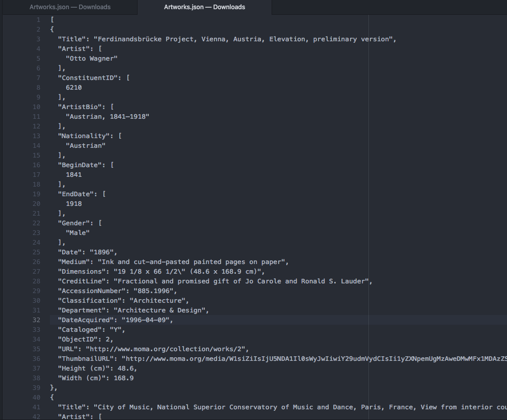Image resolution: width=507 pixels, height=420 pixels.
Task: Click line number 40 in gutter
Action: click(x=37, y=398)
